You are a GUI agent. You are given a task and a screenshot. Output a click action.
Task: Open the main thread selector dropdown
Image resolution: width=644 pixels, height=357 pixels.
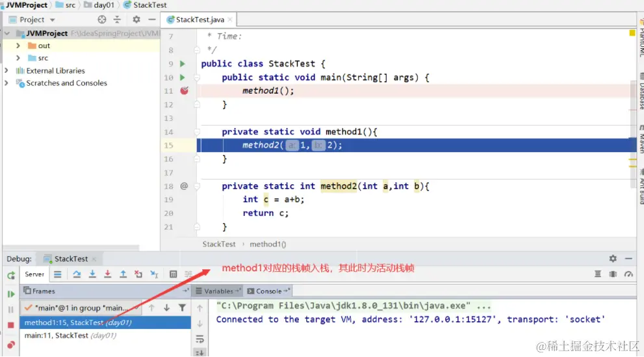82,308
